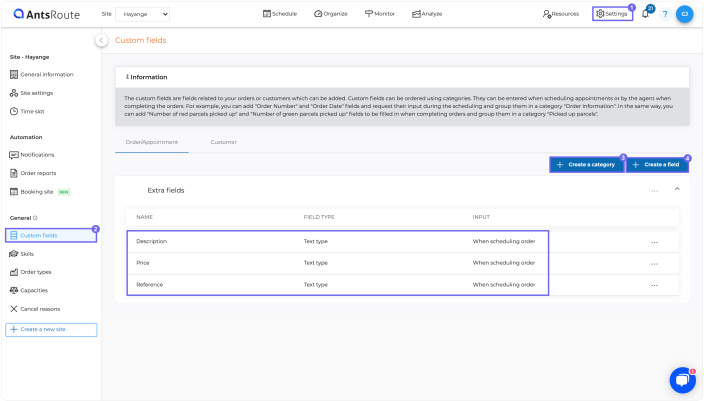The image size is (704, 401).
Task: Collapse the sidebar with arrow button
Action: pyautogui.click(x=101, y=40)
